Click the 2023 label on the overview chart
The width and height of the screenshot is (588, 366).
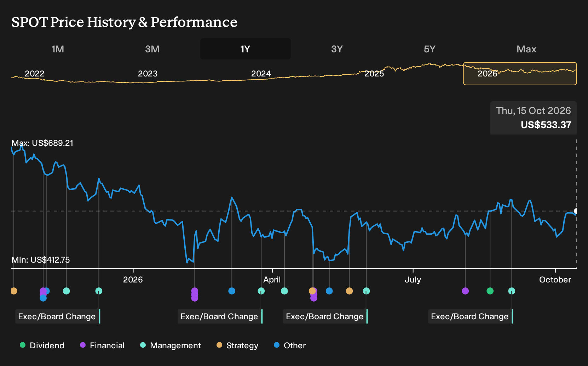point(148,74)
